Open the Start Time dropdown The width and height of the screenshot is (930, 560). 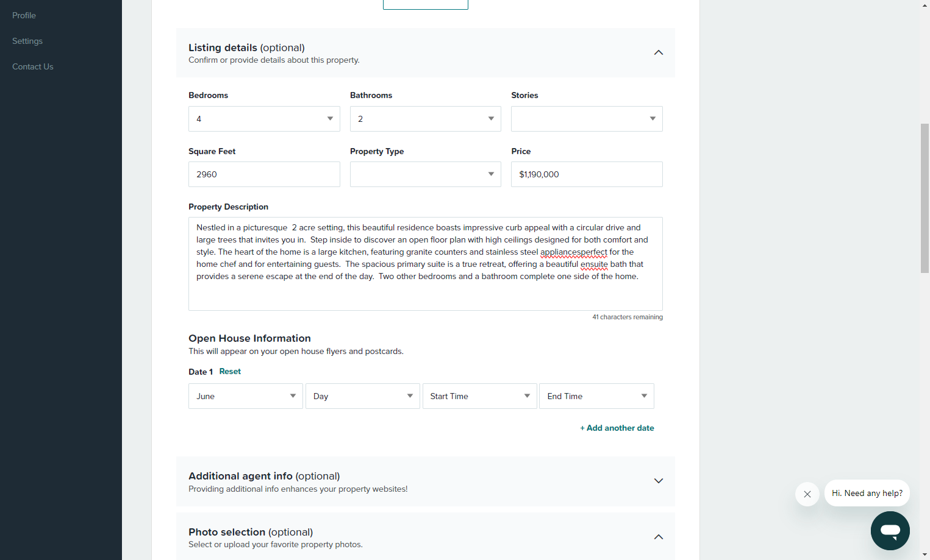click(x=480, y=396)
